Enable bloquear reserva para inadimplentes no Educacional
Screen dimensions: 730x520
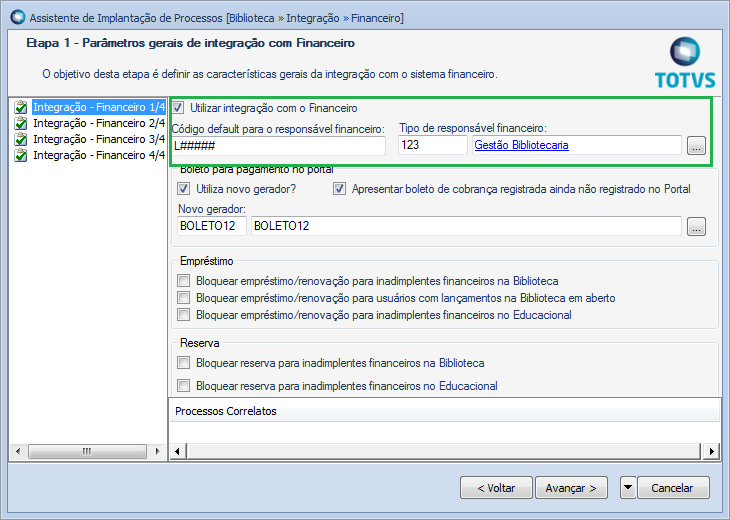point(183,385)
